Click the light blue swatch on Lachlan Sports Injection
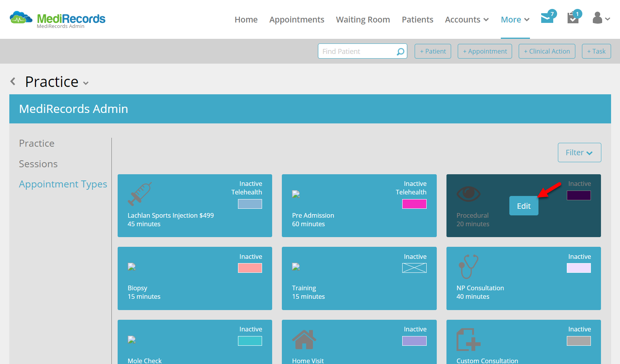Viewport: 620px width, 364px height. coord(250,204)
